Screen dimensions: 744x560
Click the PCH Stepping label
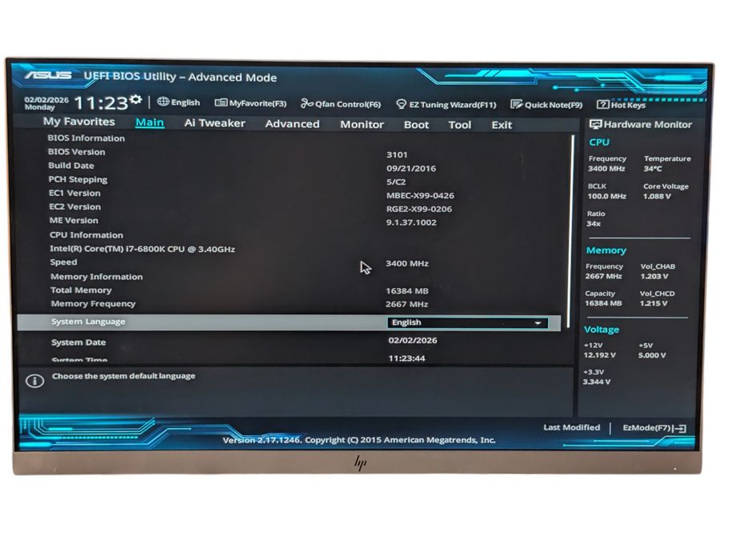tap(78, 179)
